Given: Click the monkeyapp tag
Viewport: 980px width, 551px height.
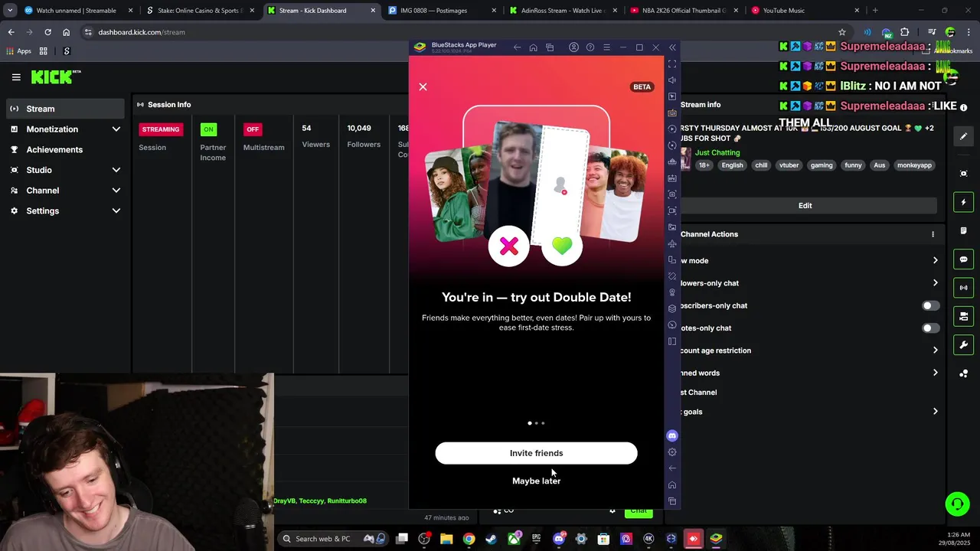Looking at the screenshot, I should tap(914, 165).
